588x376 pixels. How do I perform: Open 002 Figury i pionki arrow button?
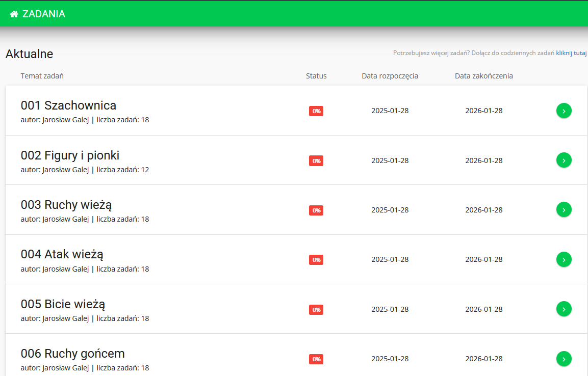[564, 160]
